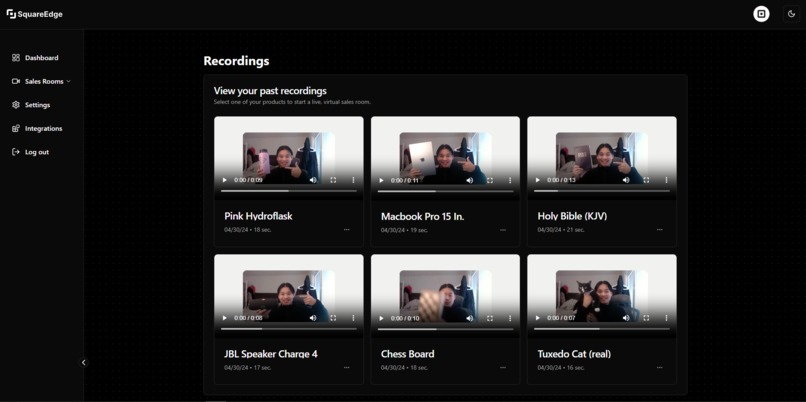Viewport: 806px width, 402px height.
Task: Play the JBL Speaker Charge 4 recording
Action: 225,318
